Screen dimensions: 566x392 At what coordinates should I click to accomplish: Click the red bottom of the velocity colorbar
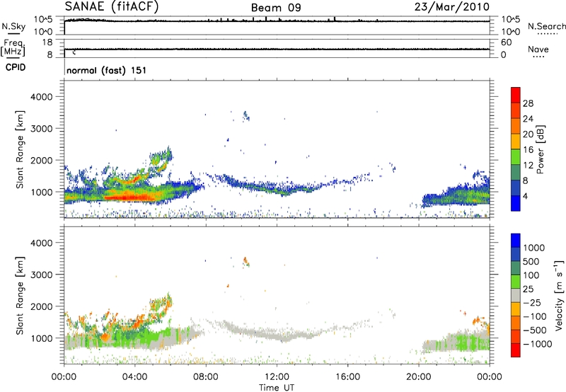(516, 350)
